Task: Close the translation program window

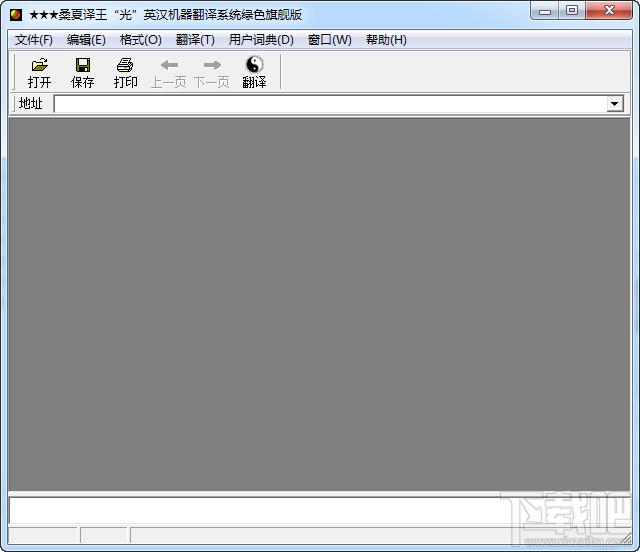Action: tap(609, 11)
